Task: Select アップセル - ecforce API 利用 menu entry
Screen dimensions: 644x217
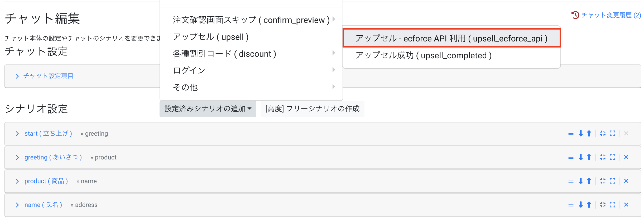Action: click(451, 39)
